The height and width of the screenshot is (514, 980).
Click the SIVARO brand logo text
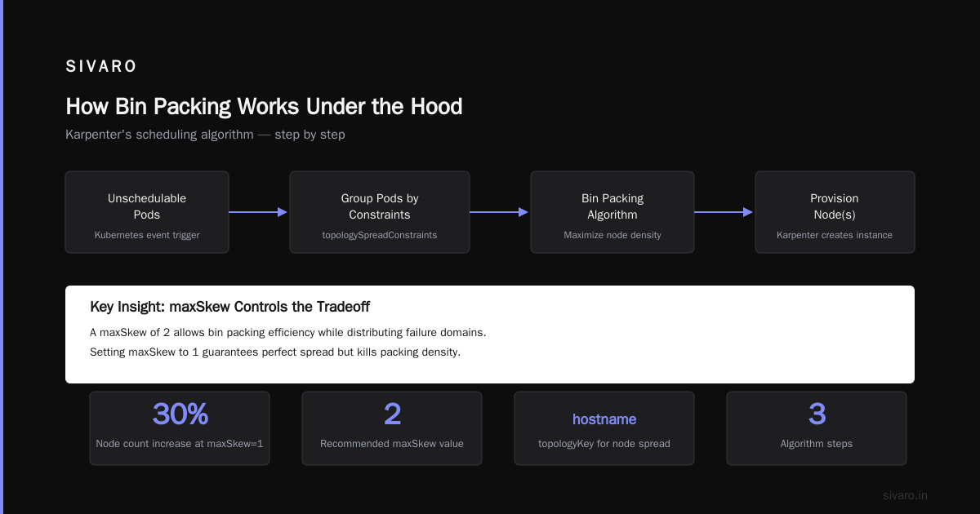(101, 67)
